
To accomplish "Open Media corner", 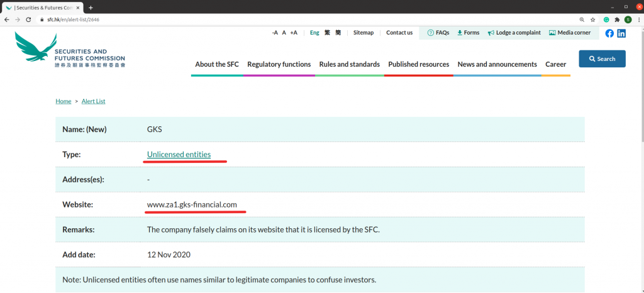I will coord(570,33).
